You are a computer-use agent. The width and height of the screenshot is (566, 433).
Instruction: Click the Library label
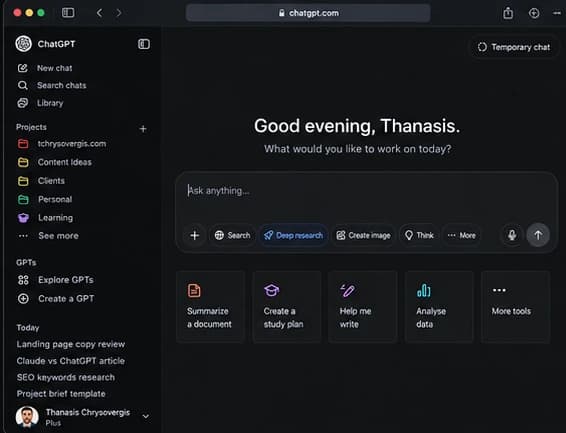50,103
